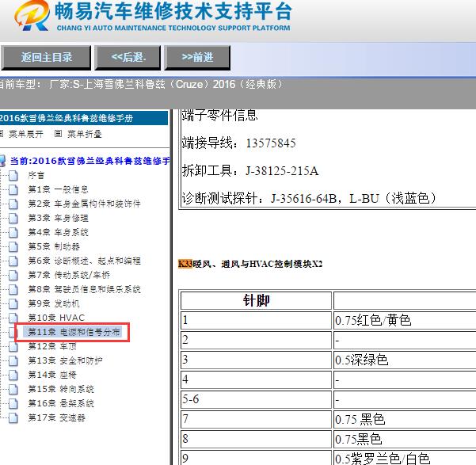Click pin row 5-6 cell
Image resolution: width=476 pixels, height=465 pixels.
(256, 399)
